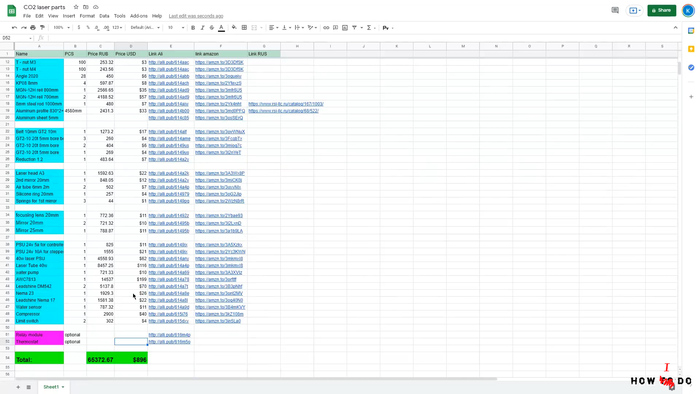The height and width of the screenshot is (394, 700).
Task: Open the font family dropdown
Action: [145, 28]
